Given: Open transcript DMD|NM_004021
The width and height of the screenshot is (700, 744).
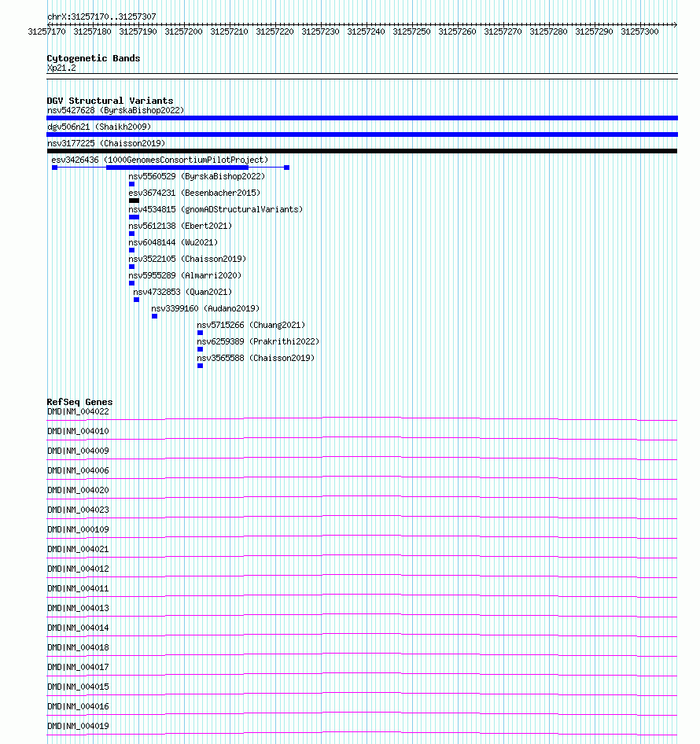Looking at the screenshot, I should tap(78, 550).
